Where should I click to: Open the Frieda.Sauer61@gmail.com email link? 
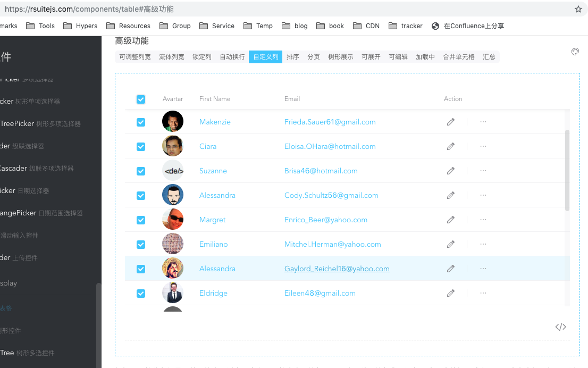click(x=330, y=121)
